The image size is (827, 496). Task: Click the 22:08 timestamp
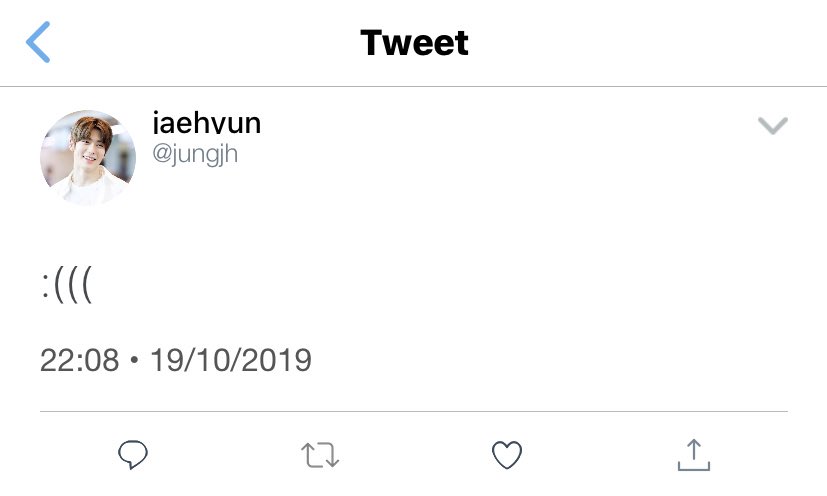[80, 360]
